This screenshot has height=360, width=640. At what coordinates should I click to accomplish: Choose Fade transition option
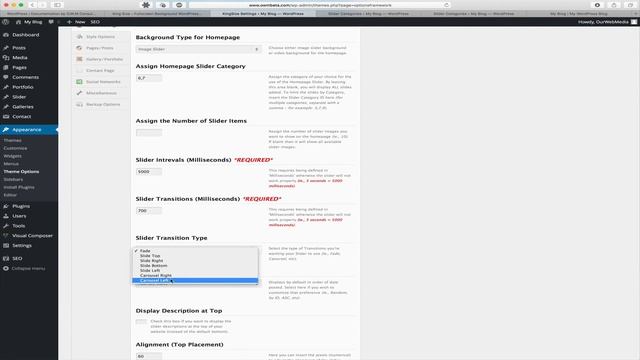(x=195, y=251)
